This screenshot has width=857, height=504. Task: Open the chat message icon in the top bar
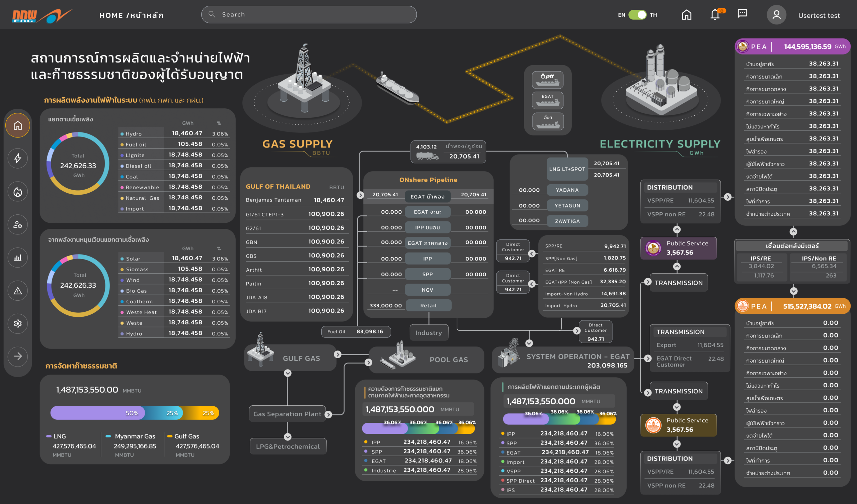click(743, 15)
